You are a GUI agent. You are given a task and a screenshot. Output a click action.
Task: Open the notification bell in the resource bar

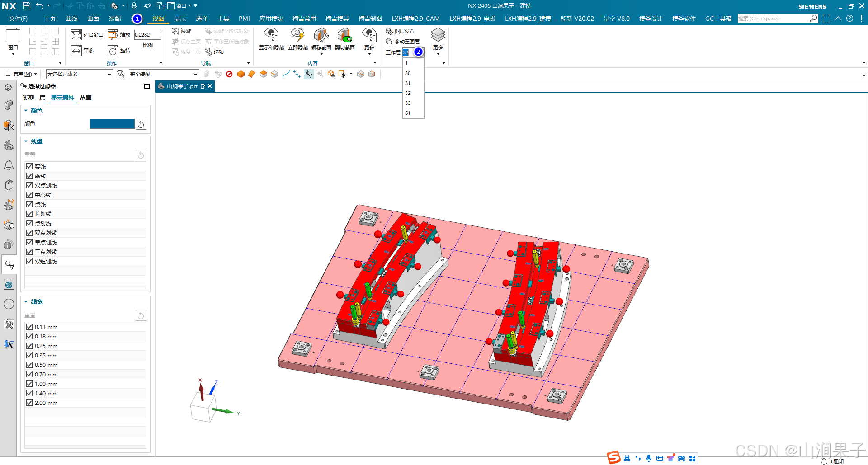pos(9,165)
